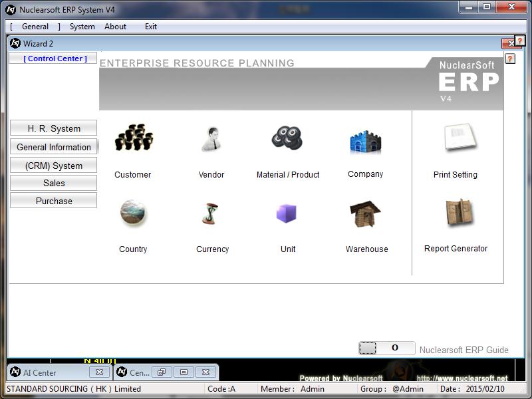Maximize the Cen... child window

tap(184, 372)
